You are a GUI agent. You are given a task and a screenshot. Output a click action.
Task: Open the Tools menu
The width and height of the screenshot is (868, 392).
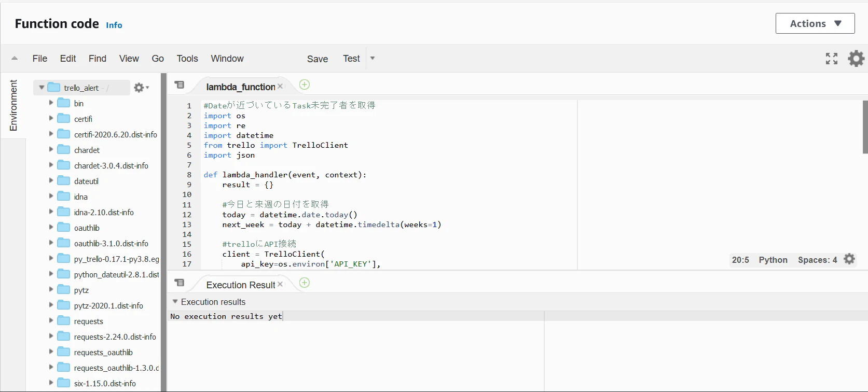[187, 59]
